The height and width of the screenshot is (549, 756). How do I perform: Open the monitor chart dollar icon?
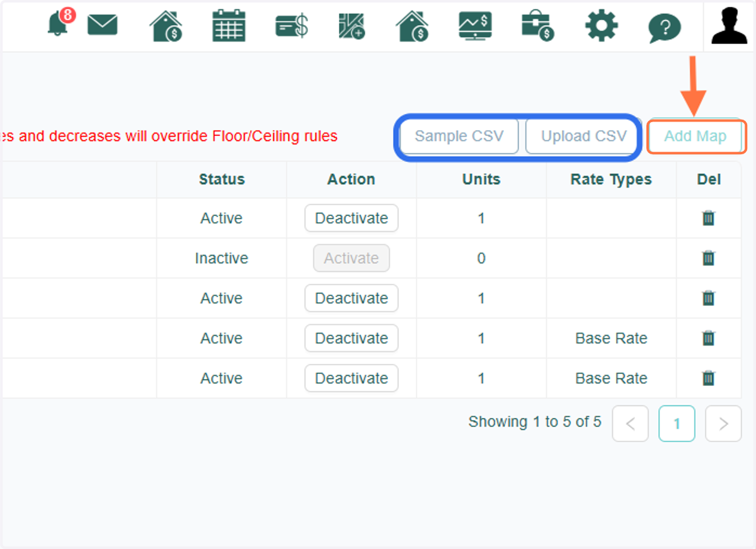(475, 26)
